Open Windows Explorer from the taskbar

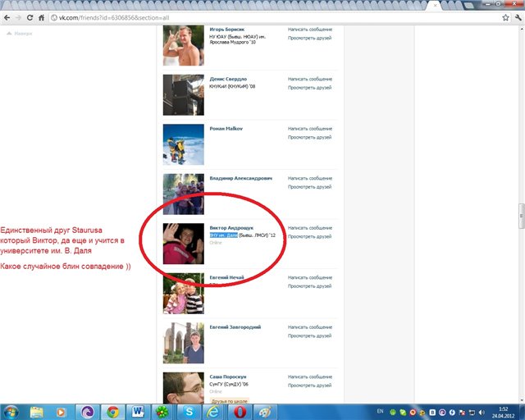pos(36,412)
